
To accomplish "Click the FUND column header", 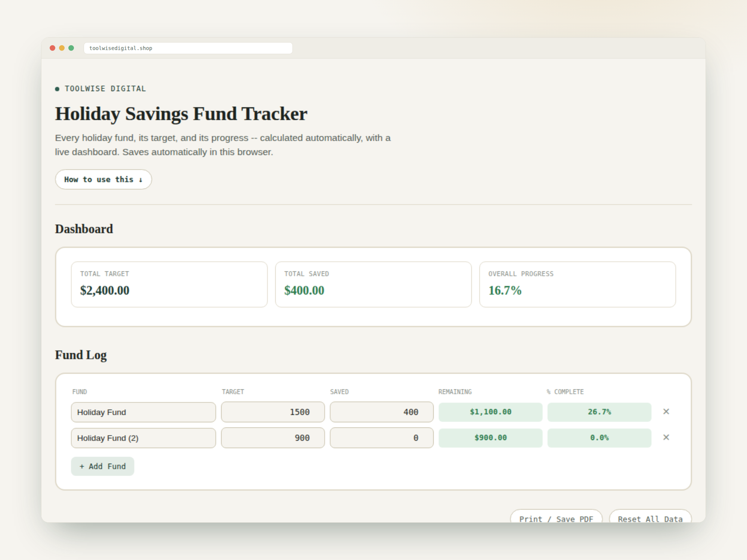I will pos(80,392).
